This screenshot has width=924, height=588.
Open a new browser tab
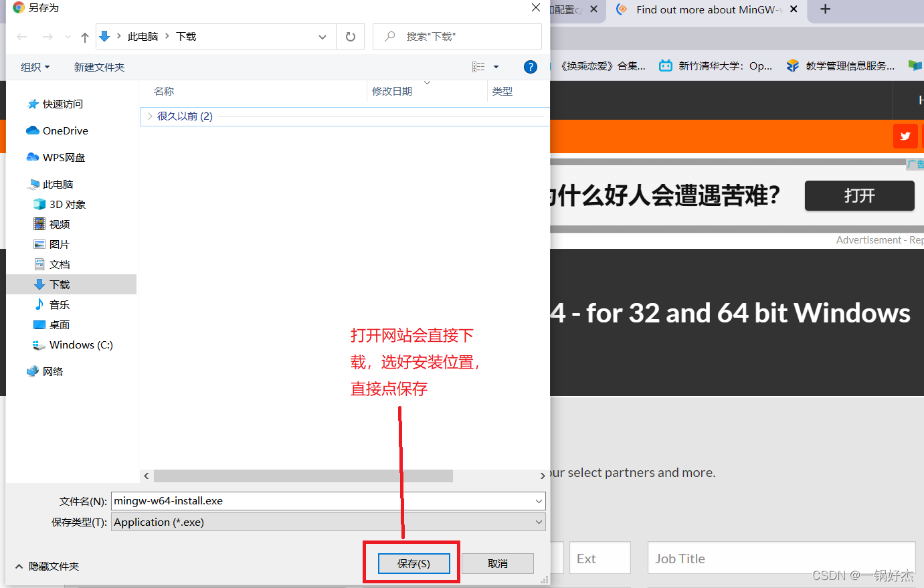pyautogui.click(x=825, y=9)
